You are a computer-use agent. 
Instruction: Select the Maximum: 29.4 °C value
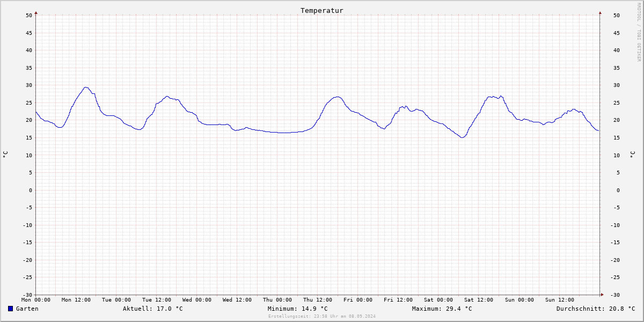point(442,309)
